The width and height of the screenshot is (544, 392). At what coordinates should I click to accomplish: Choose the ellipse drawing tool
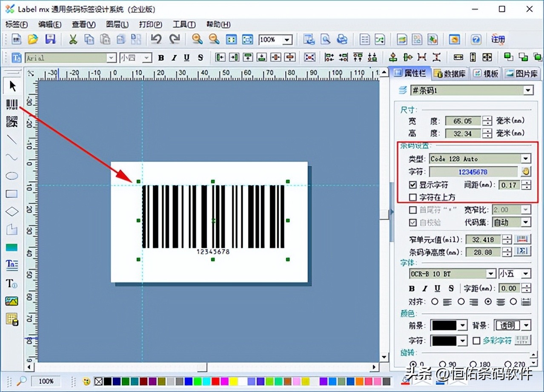[x=12, y=176]
